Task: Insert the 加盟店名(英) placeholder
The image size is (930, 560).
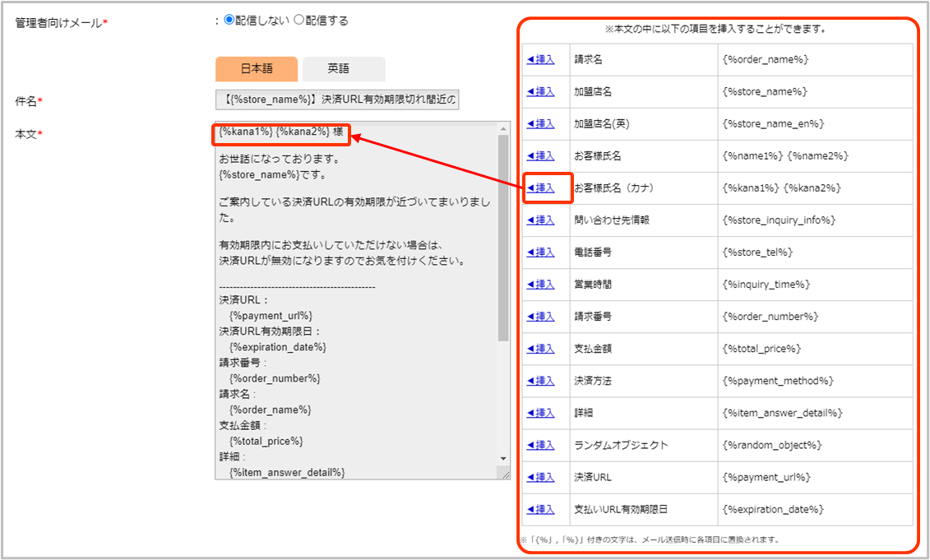Action: coord(541,124)
